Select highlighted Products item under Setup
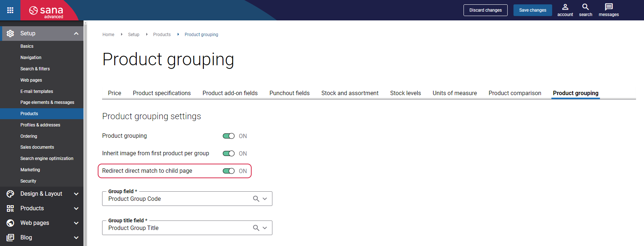 click(x=42, y=114)
